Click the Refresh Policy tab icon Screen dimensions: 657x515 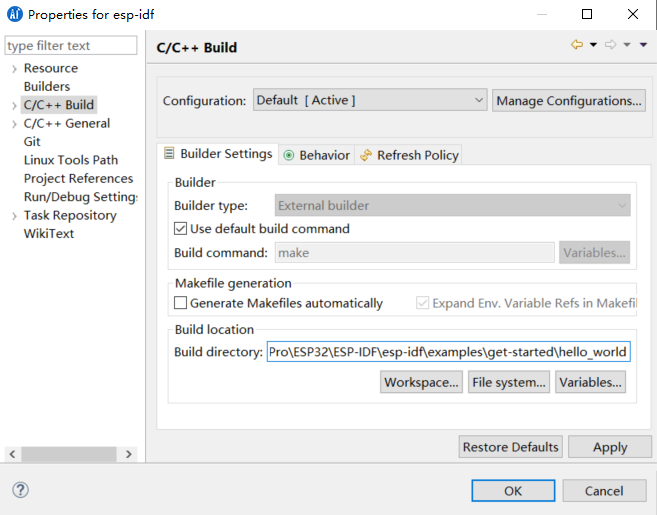pyautogui.click(x=366, y=155)
